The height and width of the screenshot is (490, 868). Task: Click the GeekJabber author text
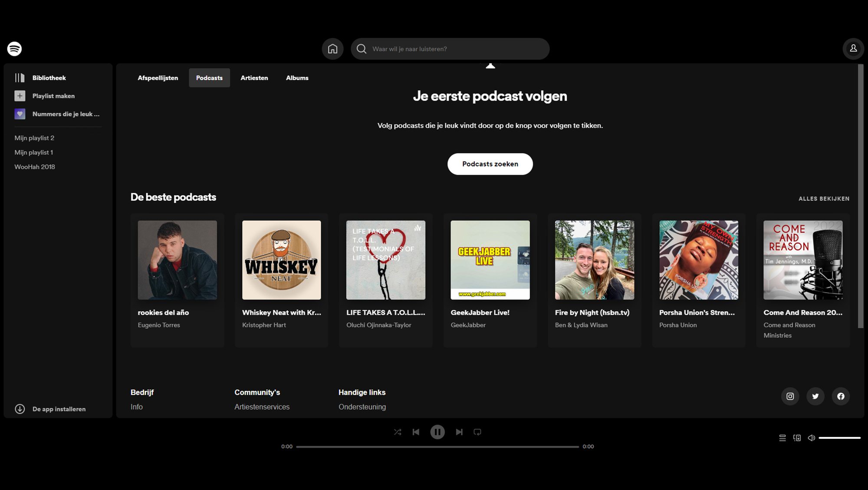tap(468, 325)
